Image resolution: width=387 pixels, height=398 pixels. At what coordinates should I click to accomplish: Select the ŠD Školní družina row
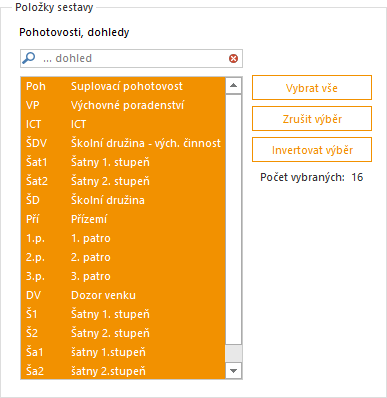tap(123, 200)
